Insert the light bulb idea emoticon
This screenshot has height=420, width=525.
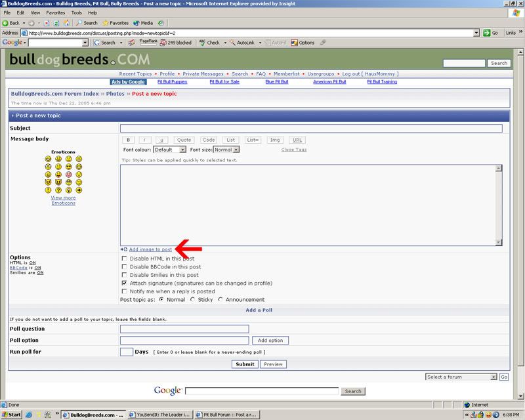click(69, 190)
